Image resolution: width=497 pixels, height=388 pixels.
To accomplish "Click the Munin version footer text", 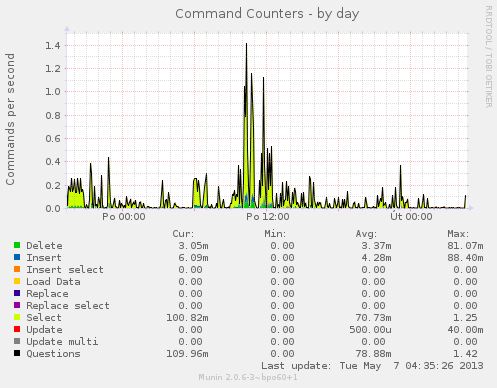I will click(248, 377).
